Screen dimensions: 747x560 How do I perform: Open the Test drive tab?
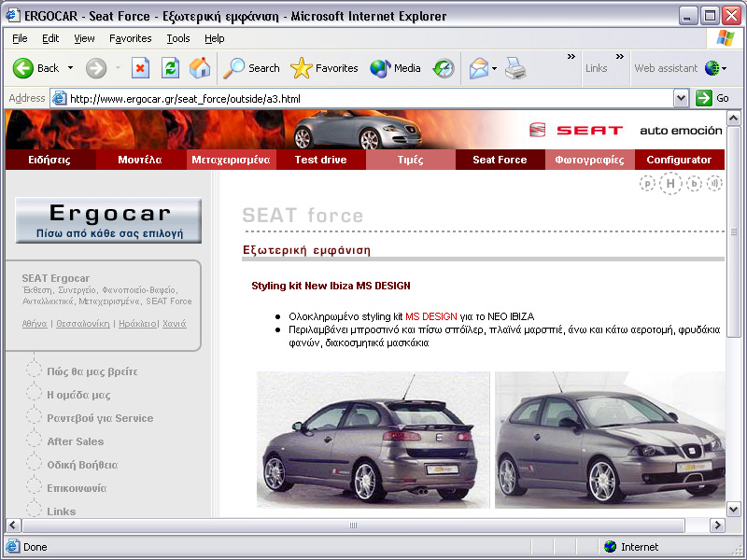[x=320, y=160]
